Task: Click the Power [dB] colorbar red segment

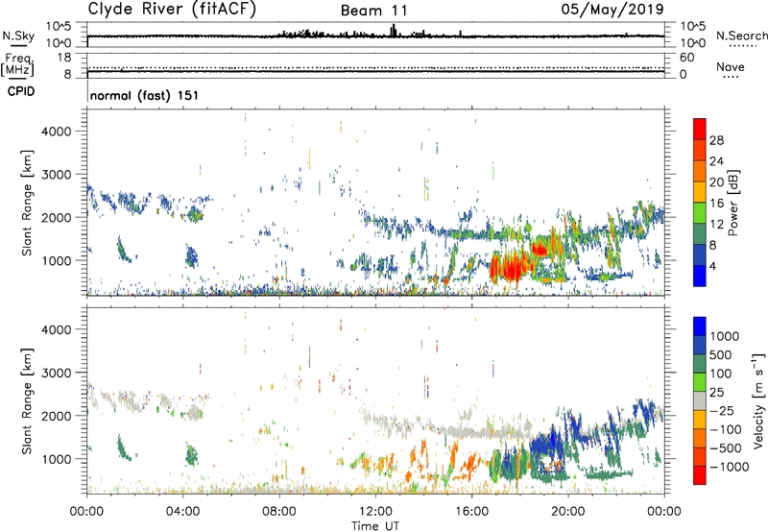Action: 700,129
